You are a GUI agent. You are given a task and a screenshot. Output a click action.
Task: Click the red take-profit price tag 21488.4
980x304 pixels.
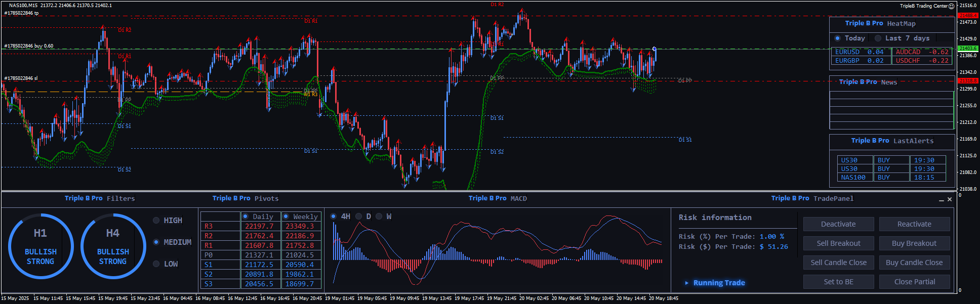click(968, 16)
